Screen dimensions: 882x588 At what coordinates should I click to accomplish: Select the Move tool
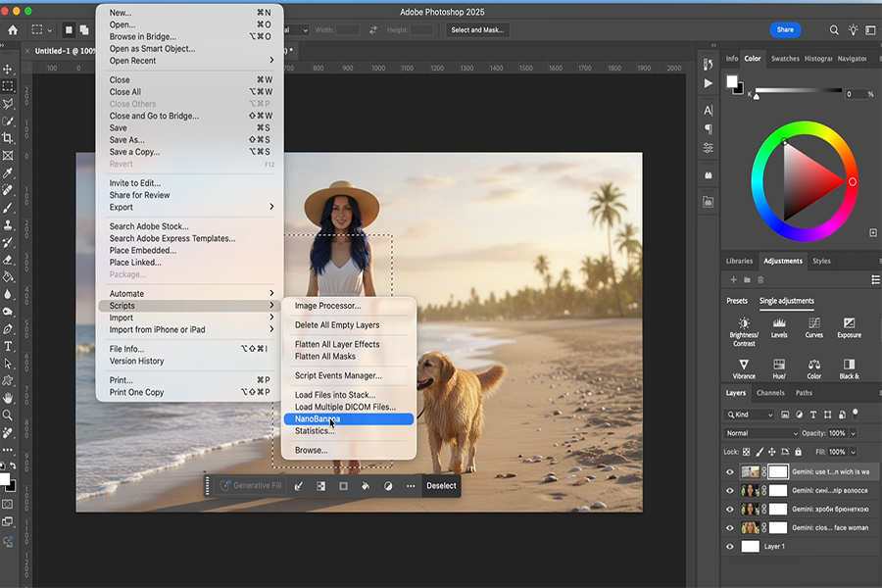pyautogui.click(x=8, y=69)
